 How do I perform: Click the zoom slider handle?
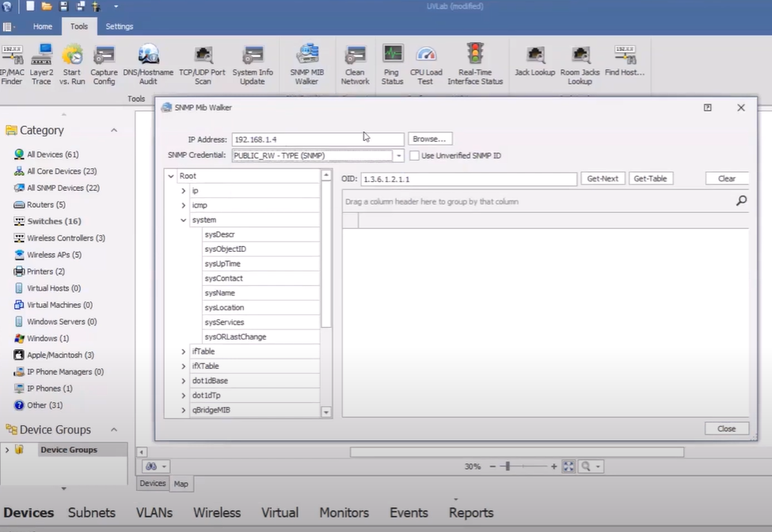508,466
